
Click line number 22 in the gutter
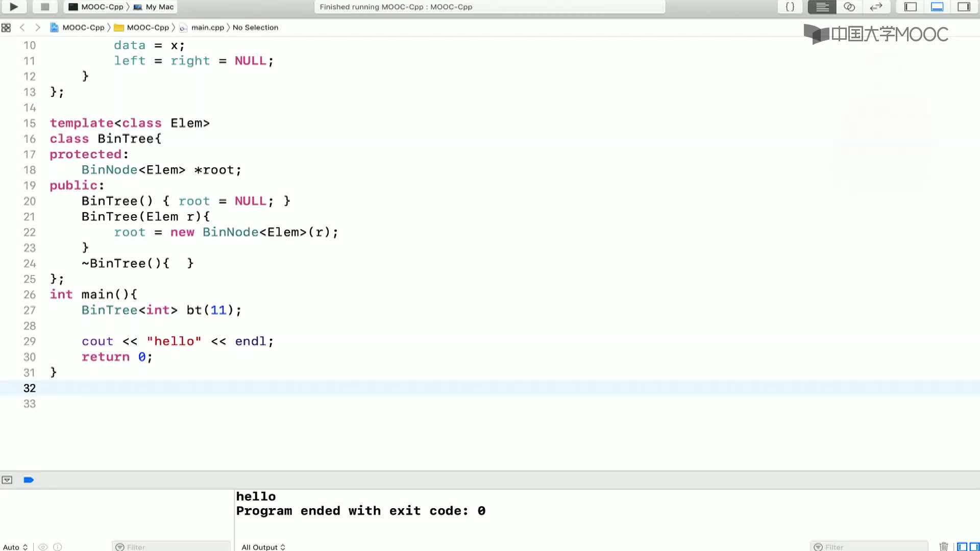pyautogui.click(x=29, y=232)
